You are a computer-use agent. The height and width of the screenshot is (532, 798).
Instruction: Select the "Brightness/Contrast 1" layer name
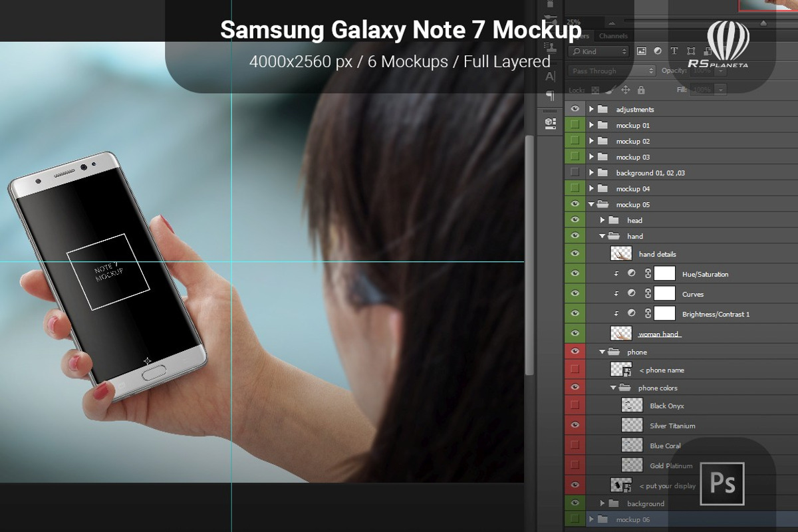716,314
